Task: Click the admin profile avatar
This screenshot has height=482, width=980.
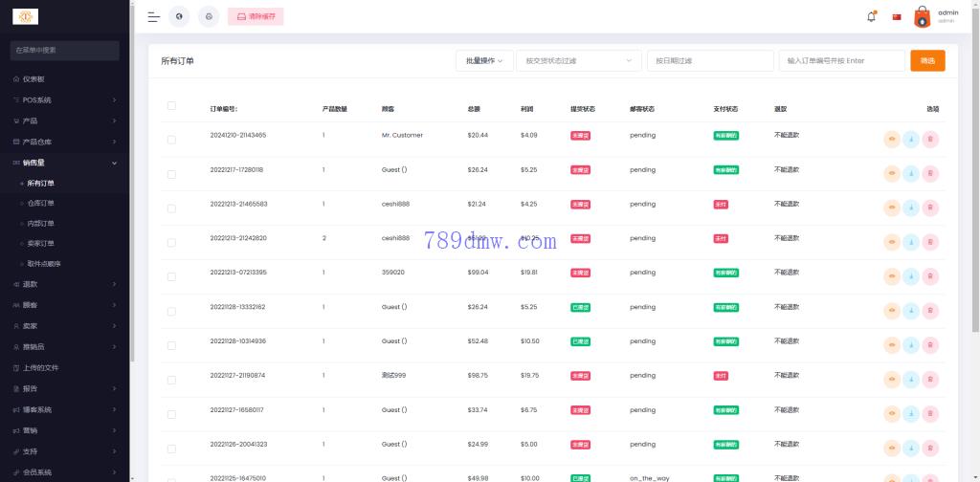Action: pos(922,16)
